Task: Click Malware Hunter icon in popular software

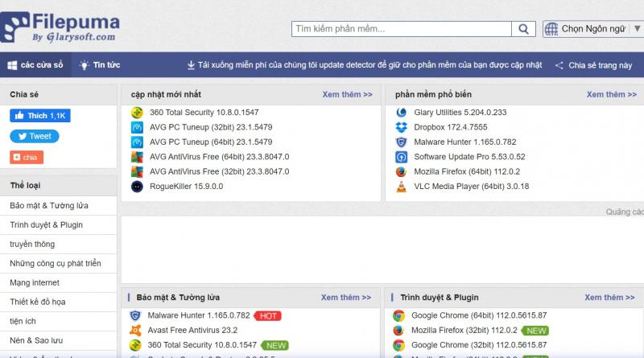Action: (401, 142)
